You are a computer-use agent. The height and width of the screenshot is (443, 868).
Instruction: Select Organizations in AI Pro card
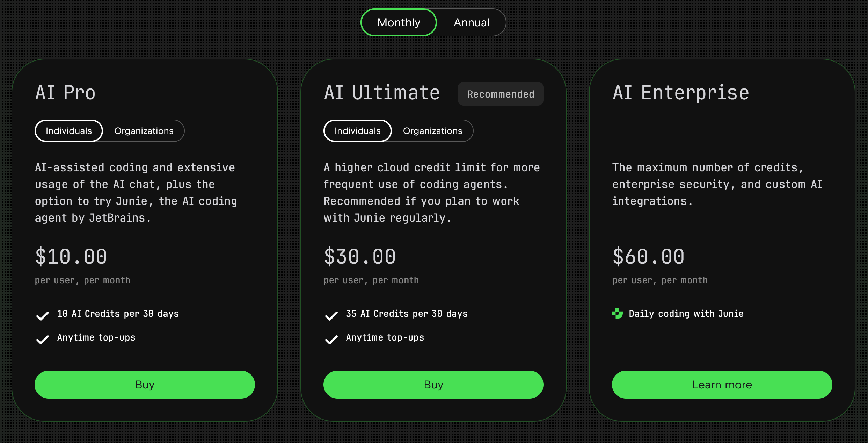tap(144, 131)
